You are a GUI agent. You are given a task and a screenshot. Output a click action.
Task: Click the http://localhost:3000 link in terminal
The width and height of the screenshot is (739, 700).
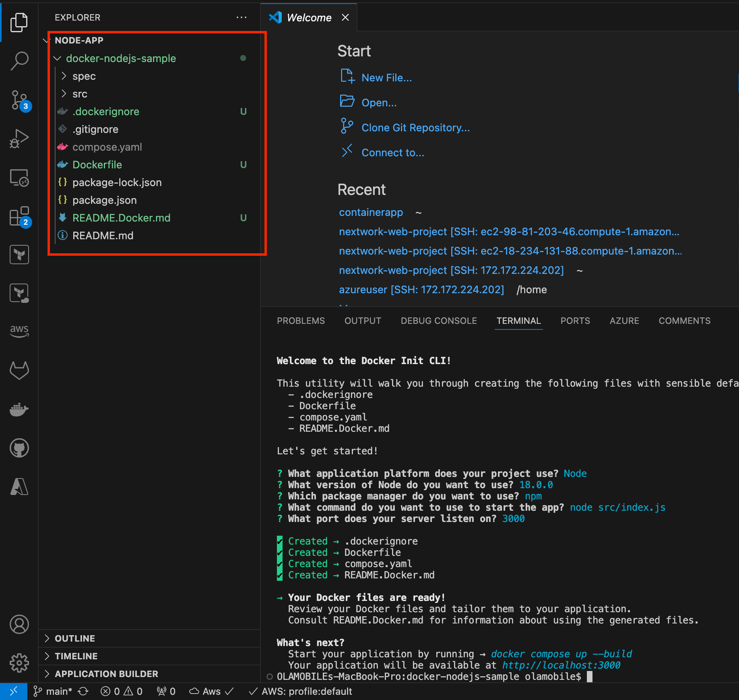[561, 665]
